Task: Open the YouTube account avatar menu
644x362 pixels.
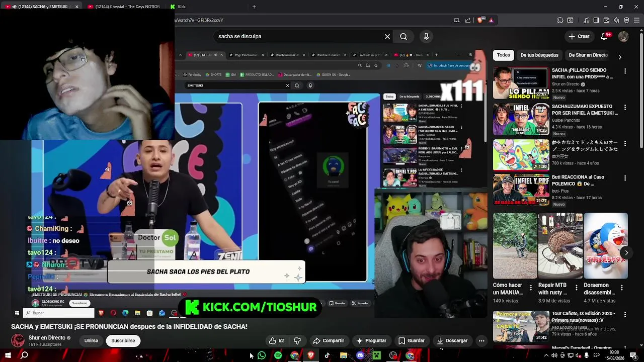Action: pyautogui.click(x=623, y=36)
